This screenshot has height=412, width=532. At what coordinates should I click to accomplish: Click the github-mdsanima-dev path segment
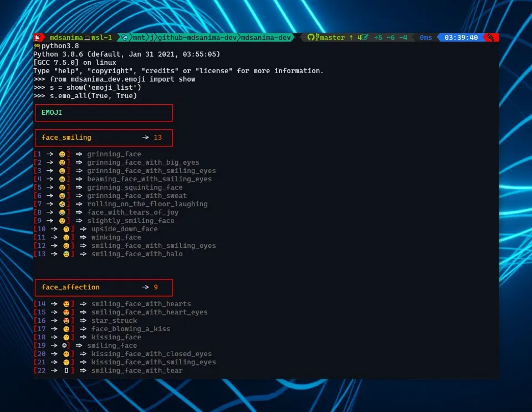pos(197,37)
